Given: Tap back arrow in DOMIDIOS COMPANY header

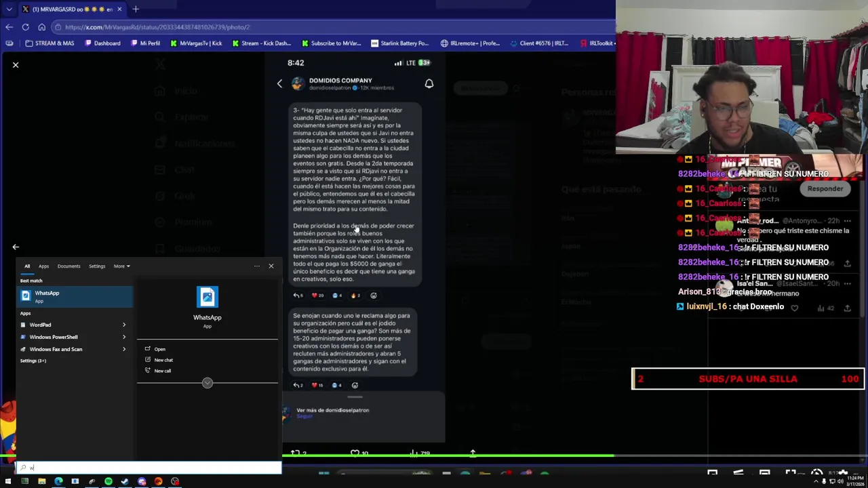Looking at the screenshot, I should (x=279, y=83).
